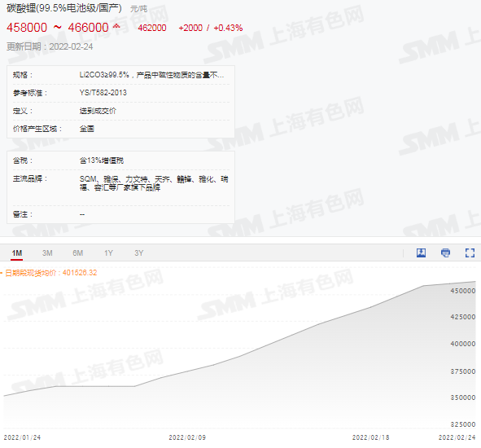Switch to the 3M time range
The height and width of the screenshot is (448, 481).
(x=47, y=253)
